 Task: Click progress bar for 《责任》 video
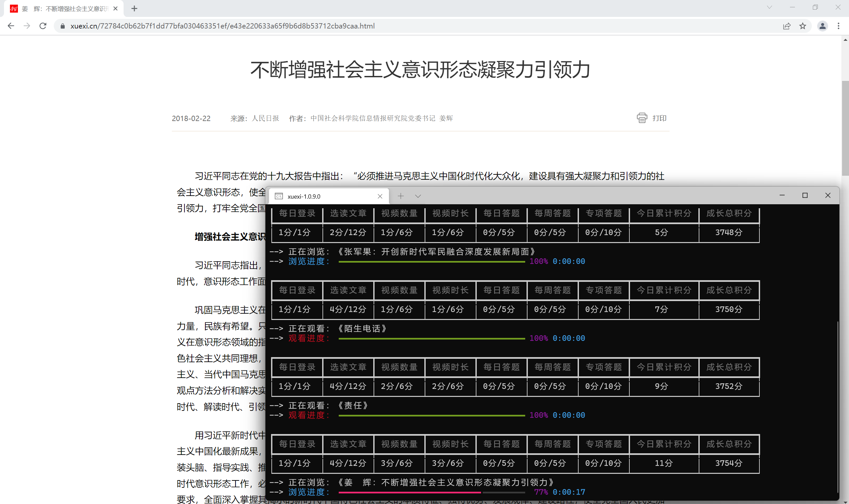(432, 415)
